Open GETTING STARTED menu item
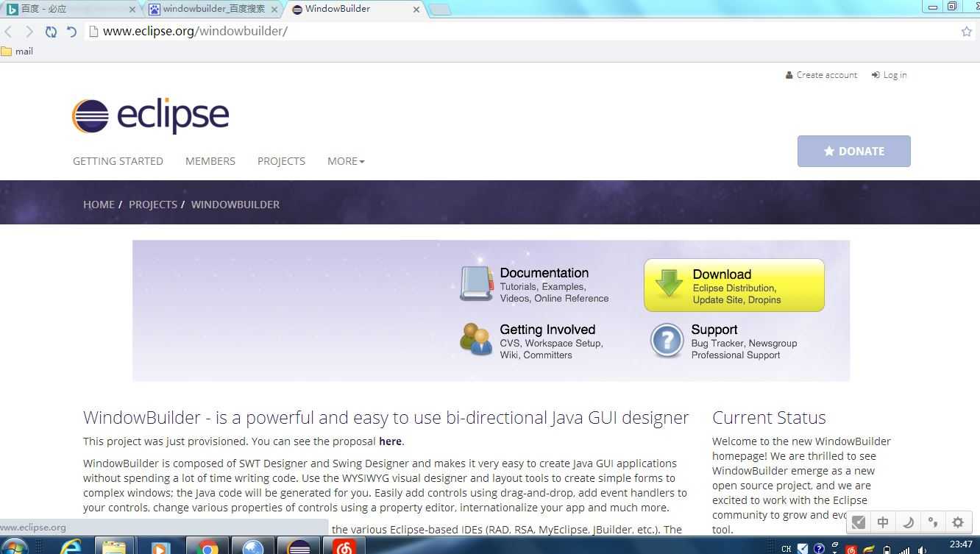980x554 pixels. tap(118, 161)
